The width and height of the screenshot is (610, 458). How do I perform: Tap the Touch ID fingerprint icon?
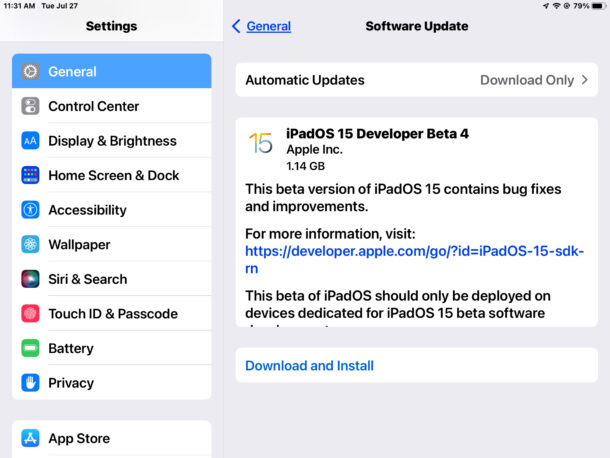30,314
